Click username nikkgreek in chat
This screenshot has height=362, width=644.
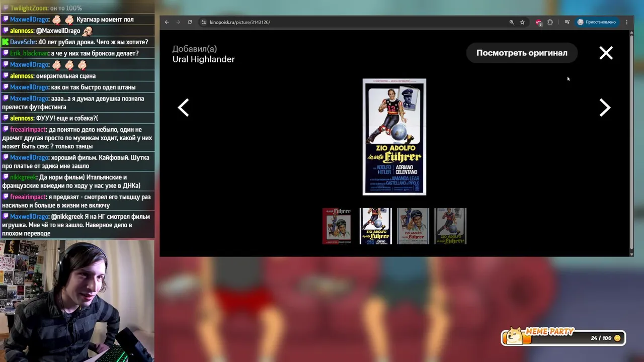pyautogui.click(x=23, y=177)
